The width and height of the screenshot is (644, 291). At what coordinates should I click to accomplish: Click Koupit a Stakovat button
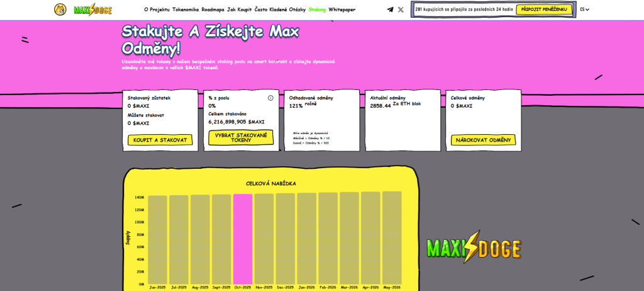pyautogui.click(x=160, y=140)
